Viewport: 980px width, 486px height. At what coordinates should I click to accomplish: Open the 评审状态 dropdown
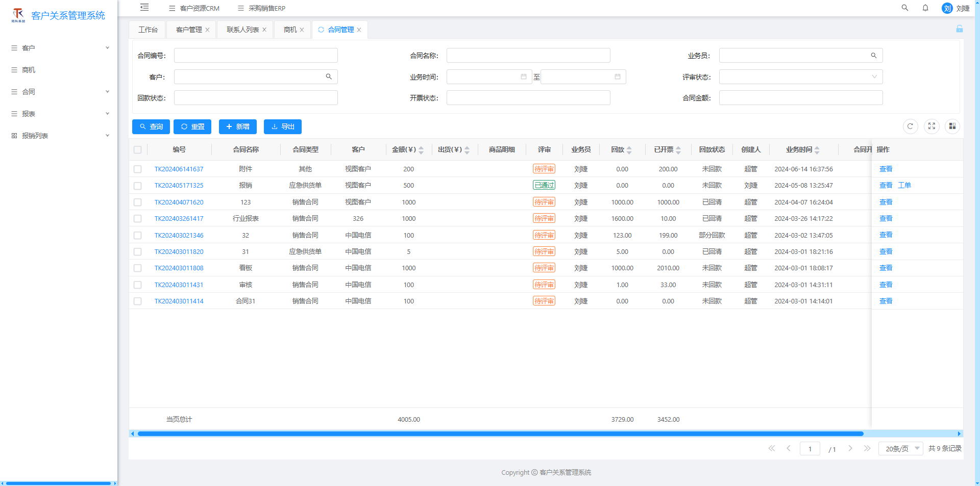click(x=801, y=77)
